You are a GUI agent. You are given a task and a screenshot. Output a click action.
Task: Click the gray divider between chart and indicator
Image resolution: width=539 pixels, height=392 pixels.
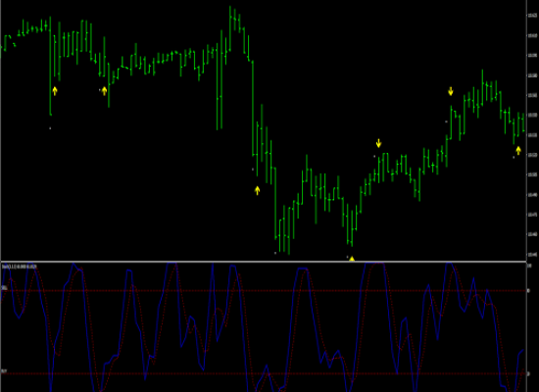click(x=264, y=262)
